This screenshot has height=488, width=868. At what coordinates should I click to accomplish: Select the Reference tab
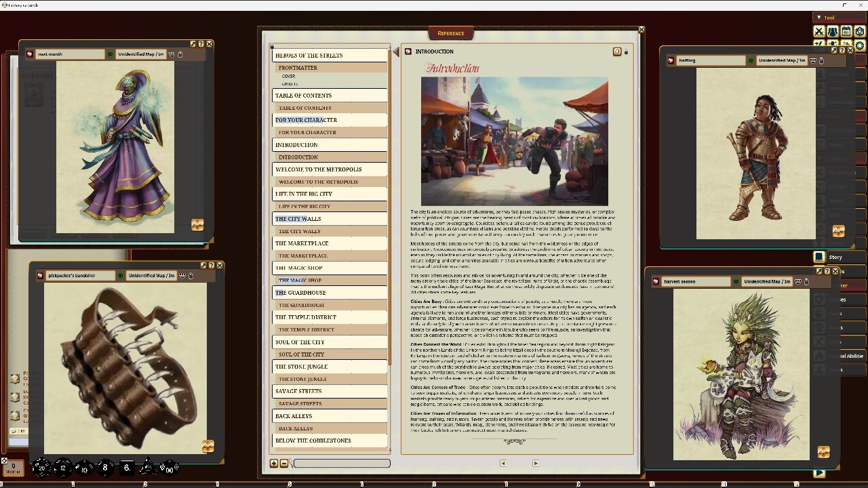(x=450, y=33)
